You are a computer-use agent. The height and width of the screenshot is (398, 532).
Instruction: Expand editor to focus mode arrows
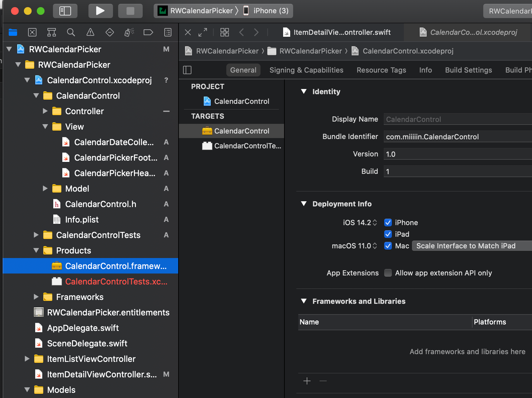[203, 32]
